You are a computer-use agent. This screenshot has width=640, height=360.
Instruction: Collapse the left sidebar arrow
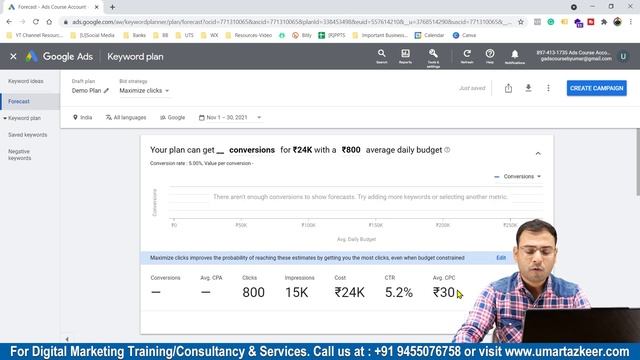67,339
